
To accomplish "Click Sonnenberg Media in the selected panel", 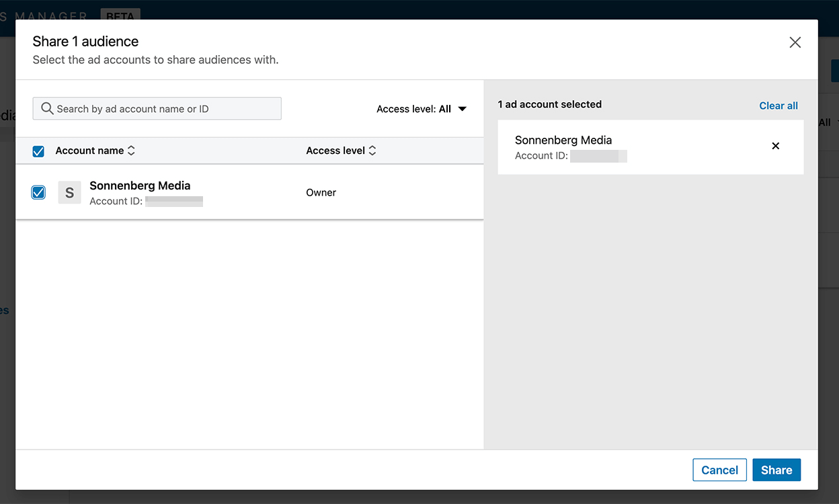I will coord(563,140).
